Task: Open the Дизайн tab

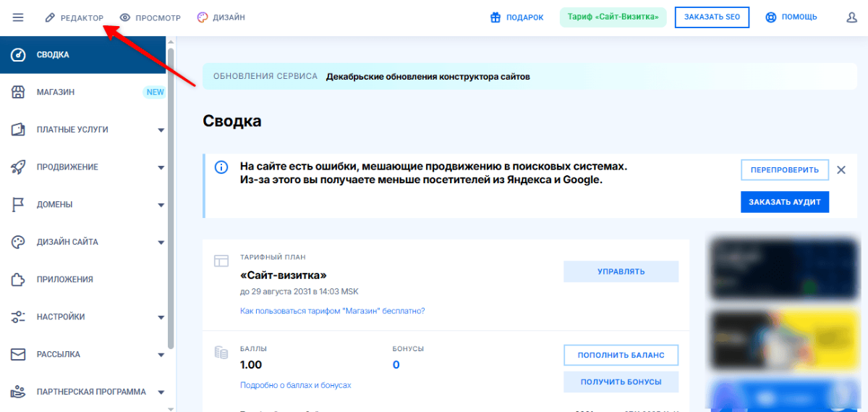Action: click(221, 17)
